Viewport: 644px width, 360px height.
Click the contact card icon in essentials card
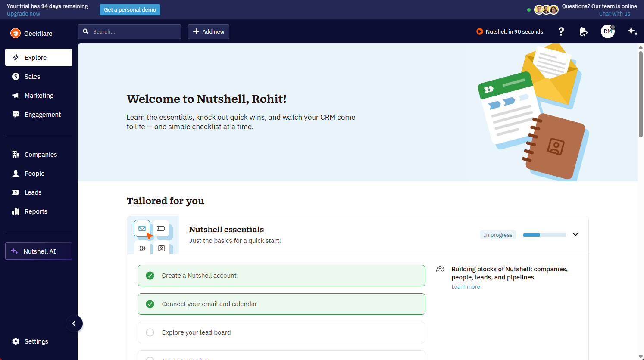tap(161, 248)
